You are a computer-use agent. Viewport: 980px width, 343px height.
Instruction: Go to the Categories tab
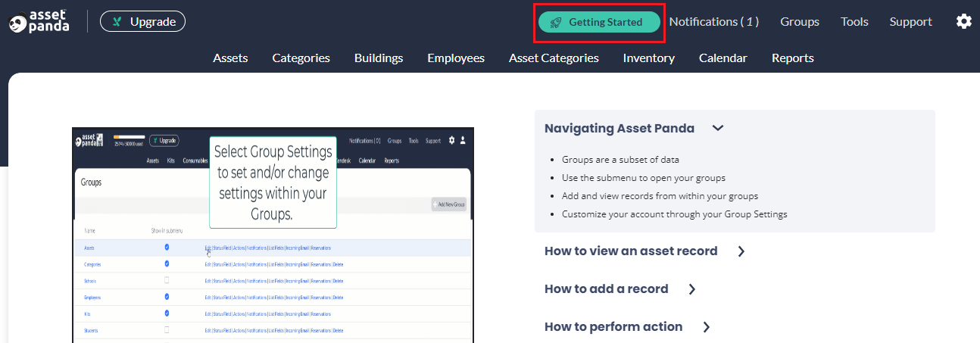[x=301, y=58]
